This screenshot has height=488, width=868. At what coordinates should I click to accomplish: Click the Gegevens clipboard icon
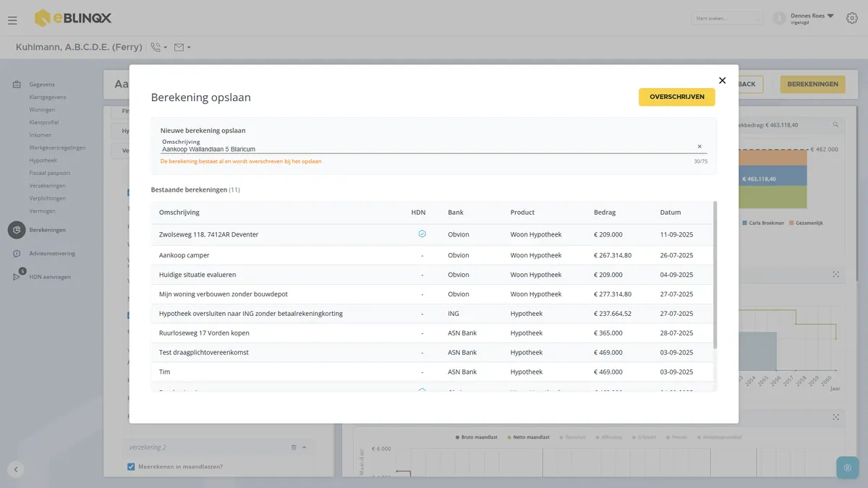pyautogui.click(x=17, y=85)
